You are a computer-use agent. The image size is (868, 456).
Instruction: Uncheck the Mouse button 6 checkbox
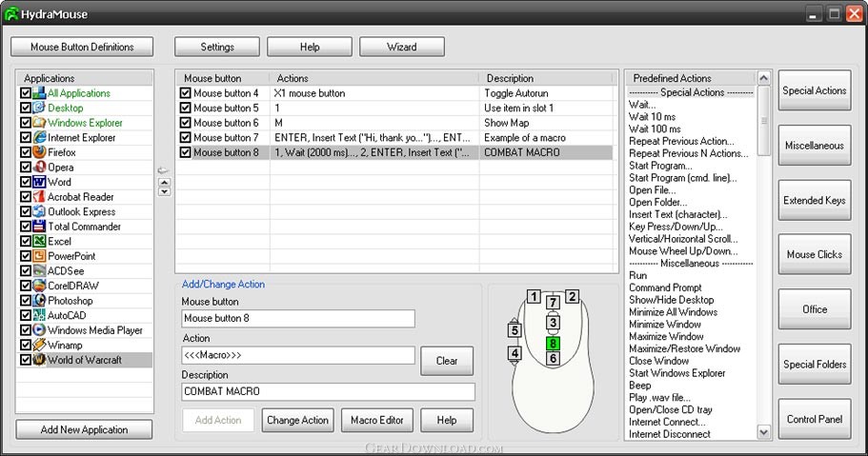coord(186,122)
